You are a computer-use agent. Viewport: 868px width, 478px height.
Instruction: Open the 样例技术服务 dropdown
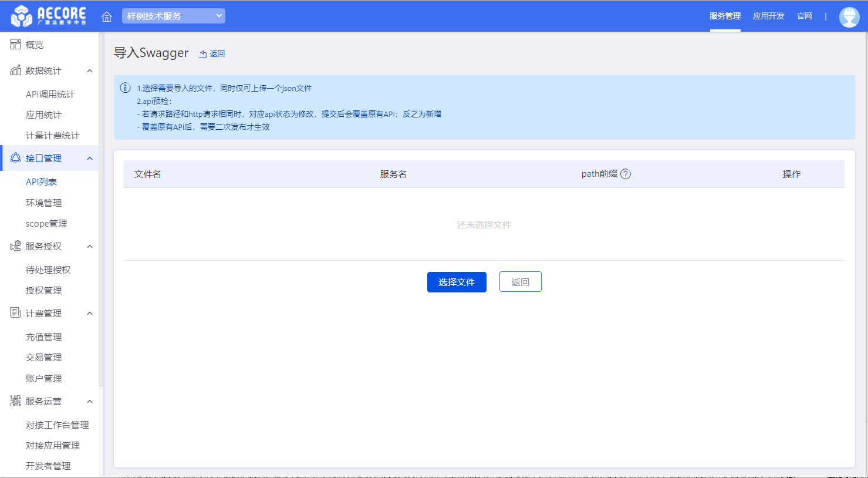tap(173, 16)
